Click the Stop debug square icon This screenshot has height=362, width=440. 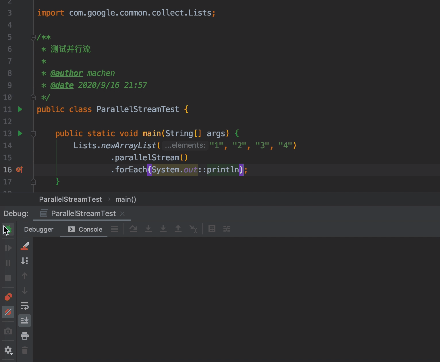(8, 278)
